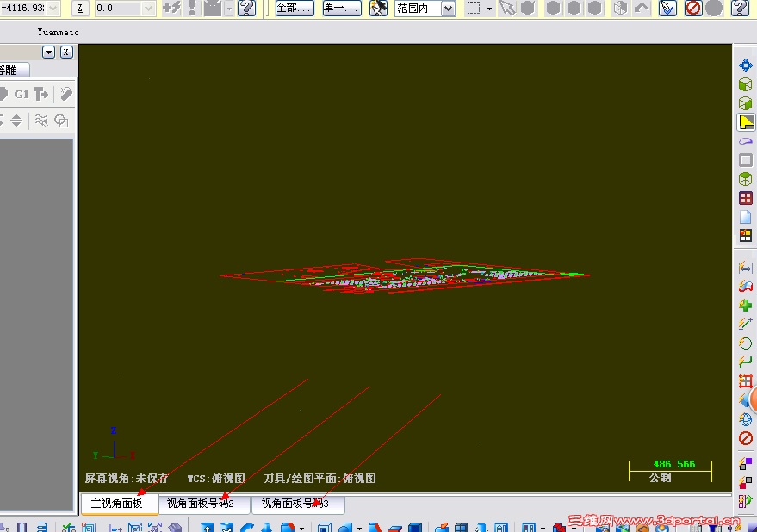Click the red no-entry icon in right toolbar
Viewport: 757px width, 532px height.
point(746,438)
